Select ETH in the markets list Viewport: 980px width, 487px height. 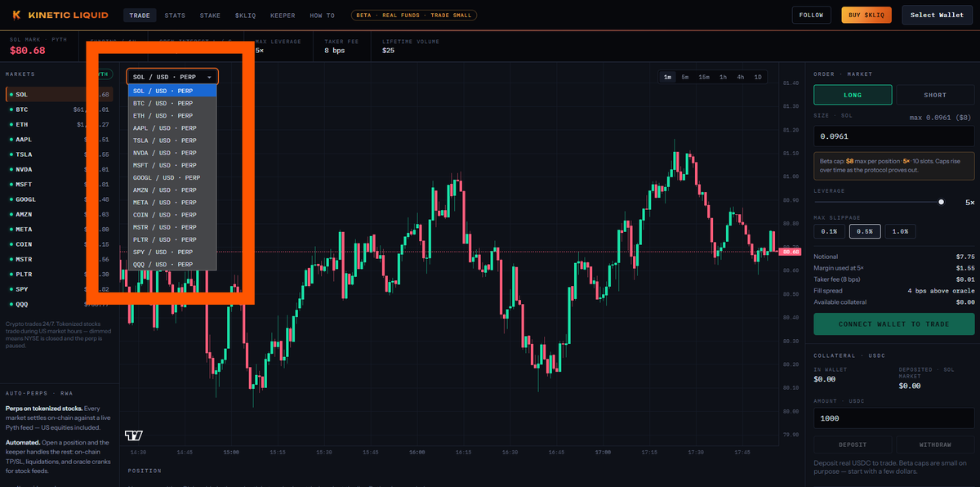[59, 124]
